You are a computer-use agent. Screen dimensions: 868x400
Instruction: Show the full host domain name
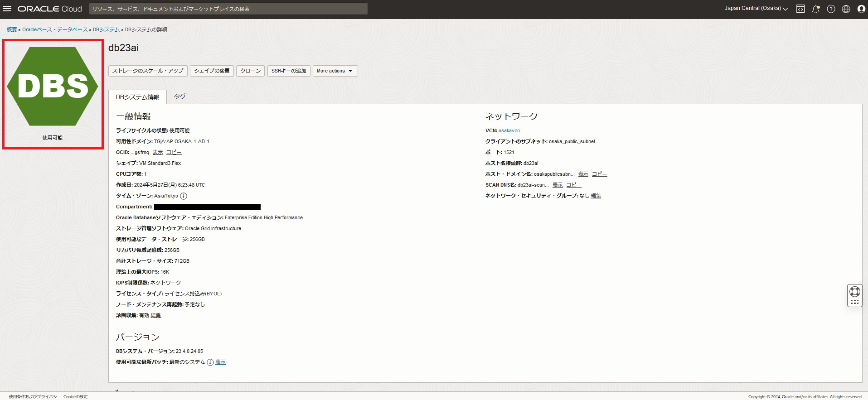point(583,174)
